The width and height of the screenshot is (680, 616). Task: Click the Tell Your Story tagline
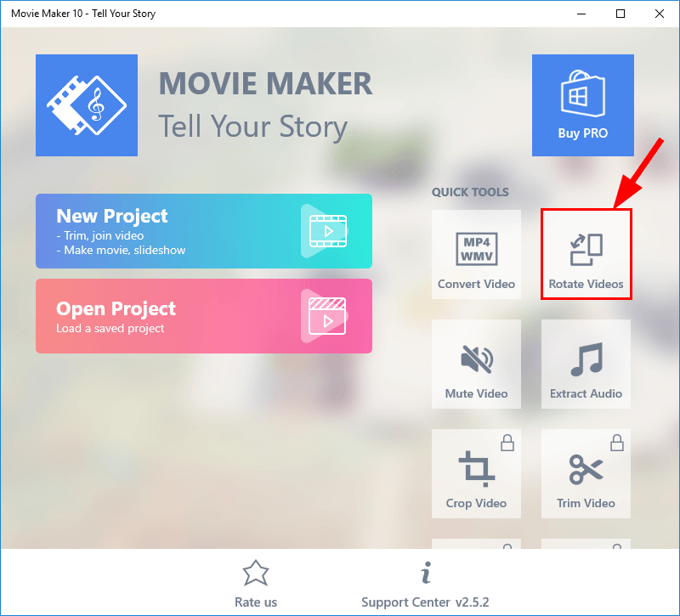coord(252,127)
